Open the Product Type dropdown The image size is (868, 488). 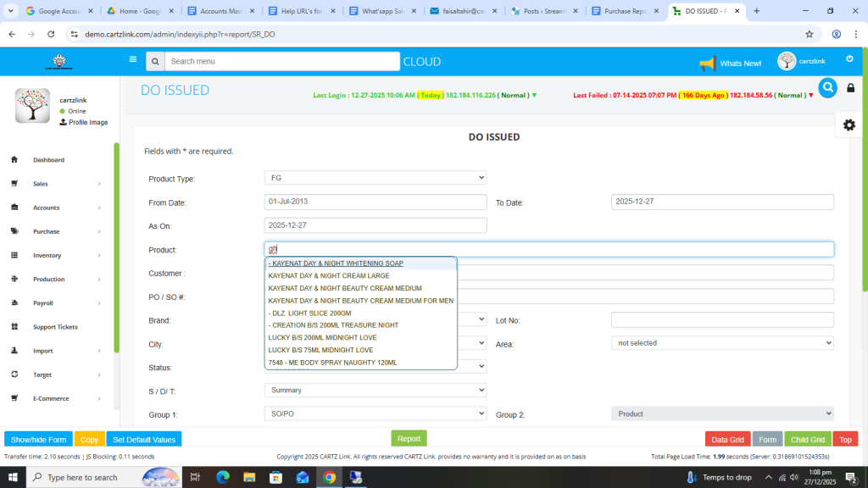point(376,178)
